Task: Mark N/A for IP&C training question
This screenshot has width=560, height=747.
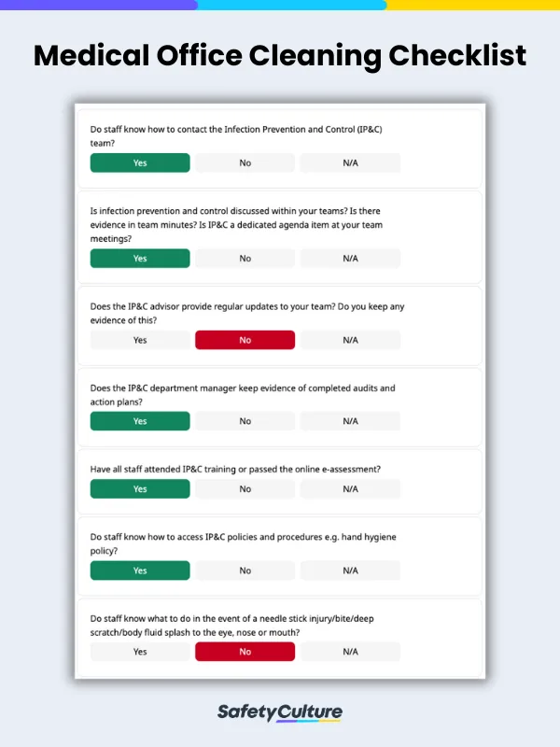Action: coord(350,488)
